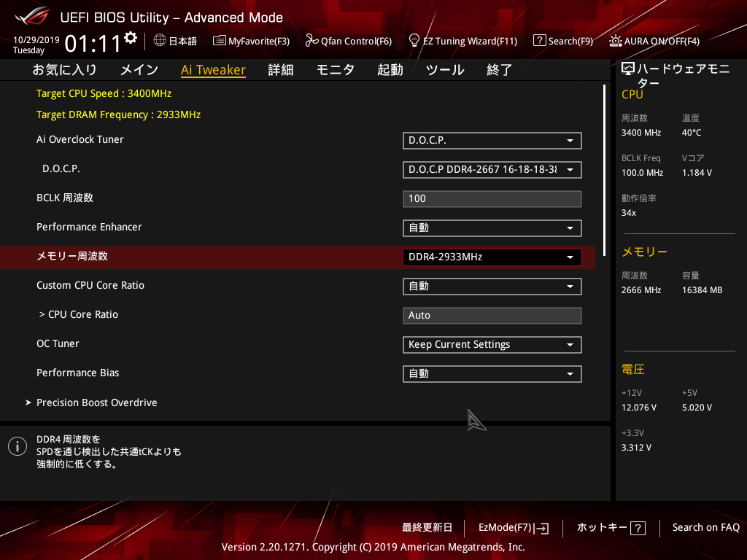Click the info circle icon in the help area
Image resolution: width=747 pixels, height=560 pixels.
point(18,446)
